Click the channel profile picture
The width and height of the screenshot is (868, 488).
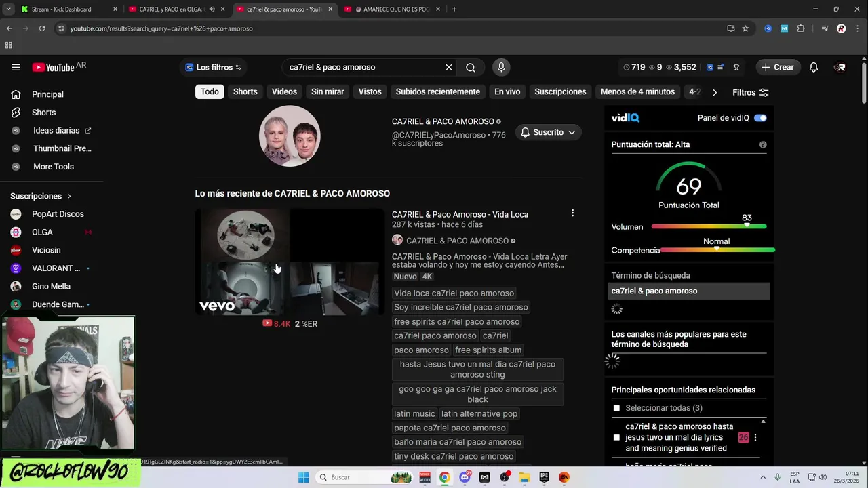[290, 136]
